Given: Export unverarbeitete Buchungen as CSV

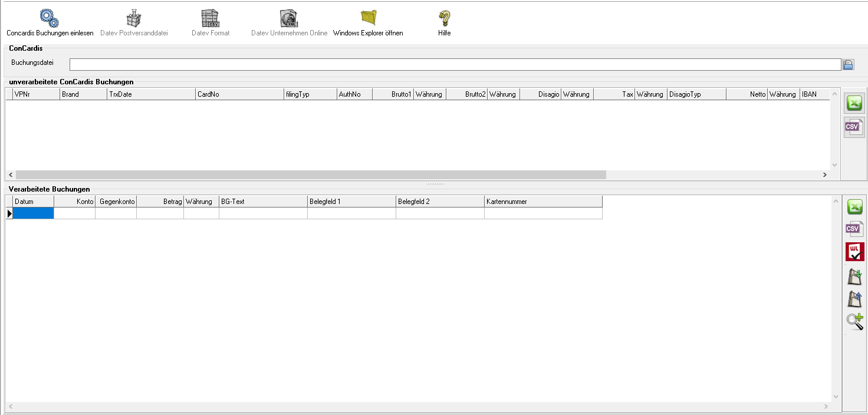Looking at the screenshot, I should [854, 127].
